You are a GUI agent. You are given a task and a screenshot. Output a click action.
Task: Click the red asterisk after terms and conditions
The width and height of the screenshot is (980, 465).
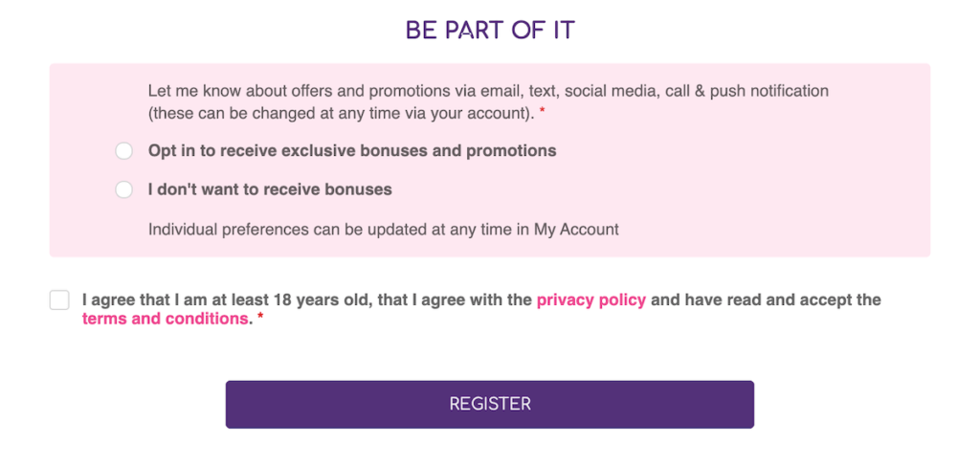coord(260,318)
